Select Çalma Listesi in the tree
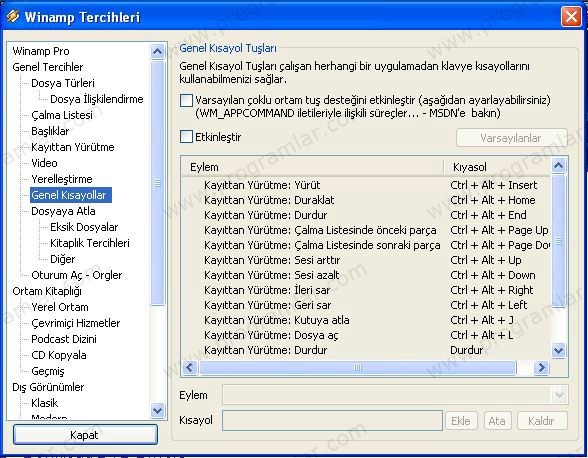 click(x=62, y=115)
